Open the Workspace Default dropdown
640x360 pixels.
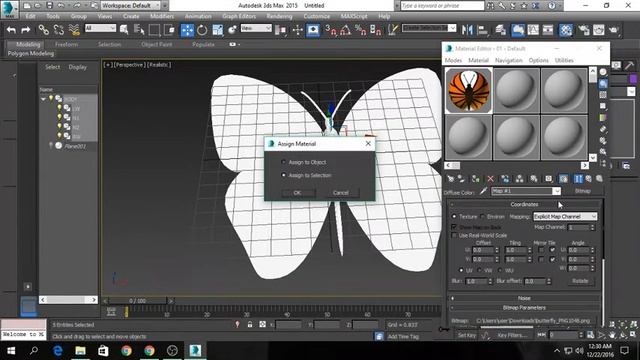pyautogui.click(x=130, y=6)
